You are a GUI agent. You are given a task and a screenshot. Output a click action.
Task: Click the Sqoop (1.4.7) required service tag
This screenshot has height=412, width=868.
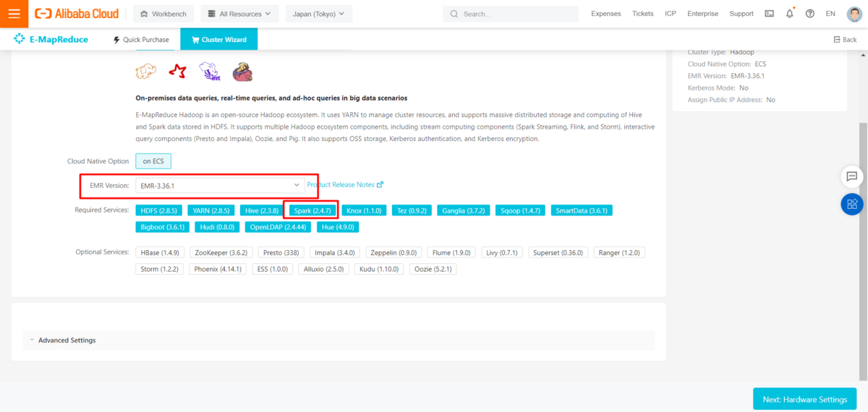tap(521, 210)
